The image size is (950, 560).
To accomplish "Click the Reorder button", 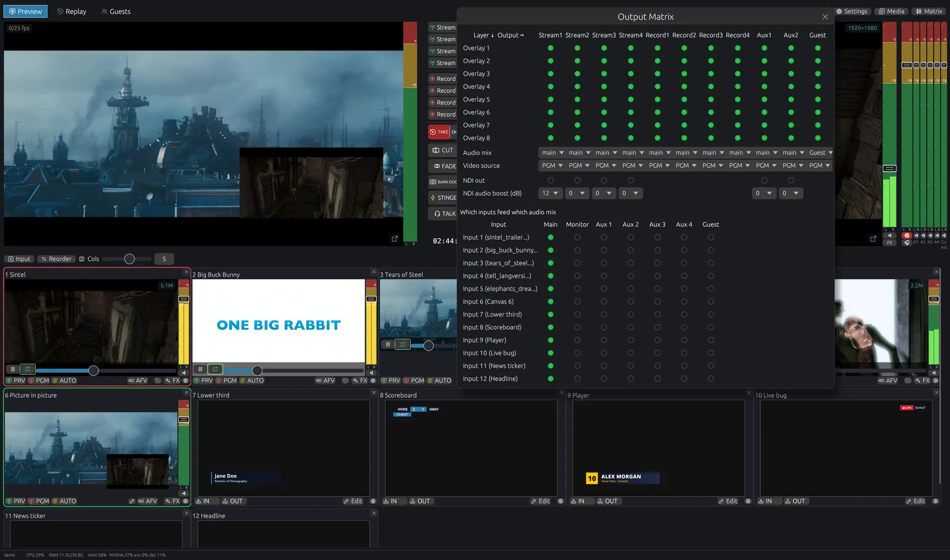I will coord(56,259).
